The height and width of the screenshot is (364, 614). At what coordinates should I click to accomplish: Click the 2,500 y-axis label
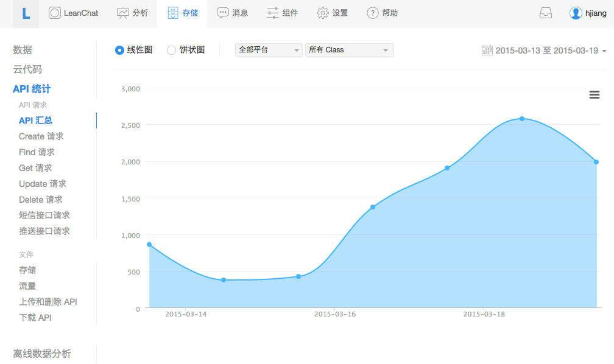coord(130,125)
